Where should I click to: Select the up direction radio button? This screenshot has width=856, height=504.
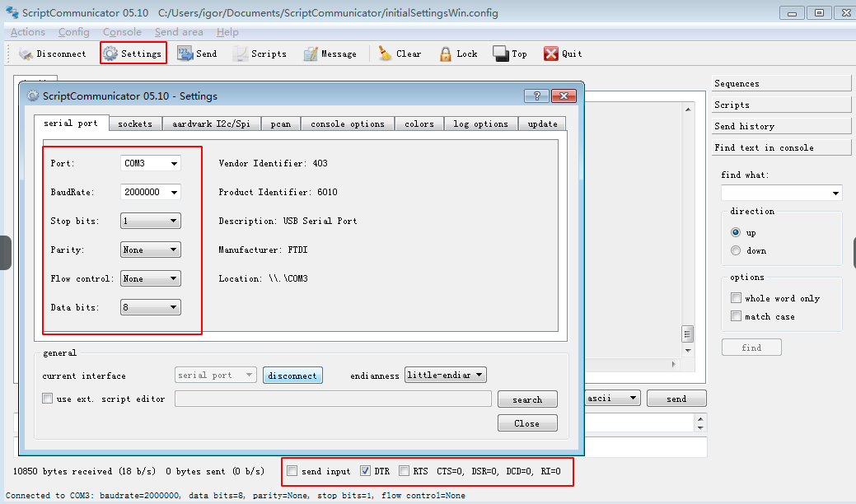pyautogui.click(x=736, y=232)
